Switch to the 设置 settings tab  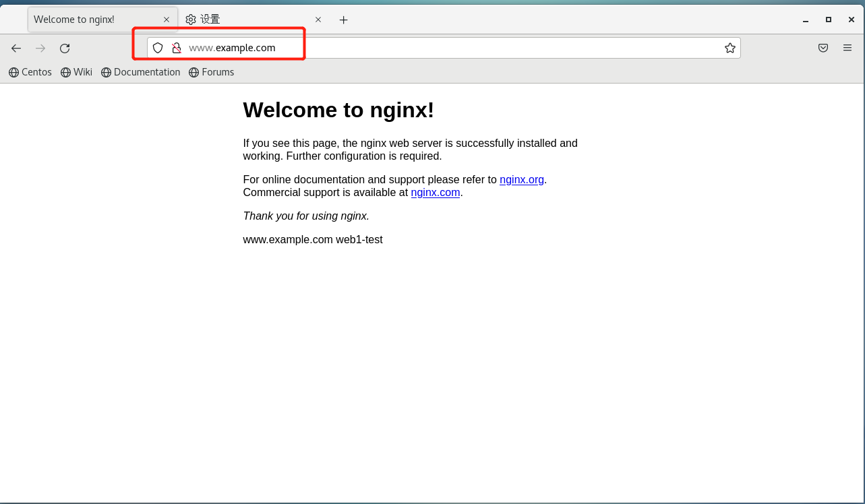point(253,20)
